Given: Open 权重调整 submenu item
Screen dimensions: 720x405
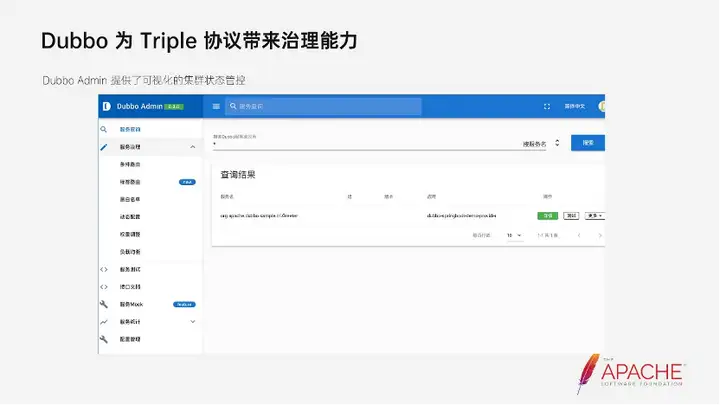Looking at the screenshot, I should (130, 235).
